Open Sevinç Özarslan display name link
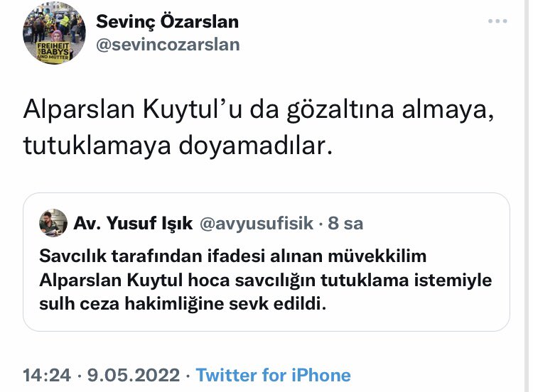This screenshot has height=392, width=533. [167, 21]
